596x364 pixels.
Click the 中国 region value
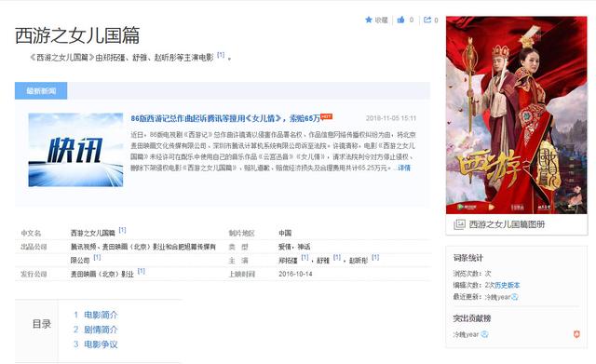coord(285,233)
